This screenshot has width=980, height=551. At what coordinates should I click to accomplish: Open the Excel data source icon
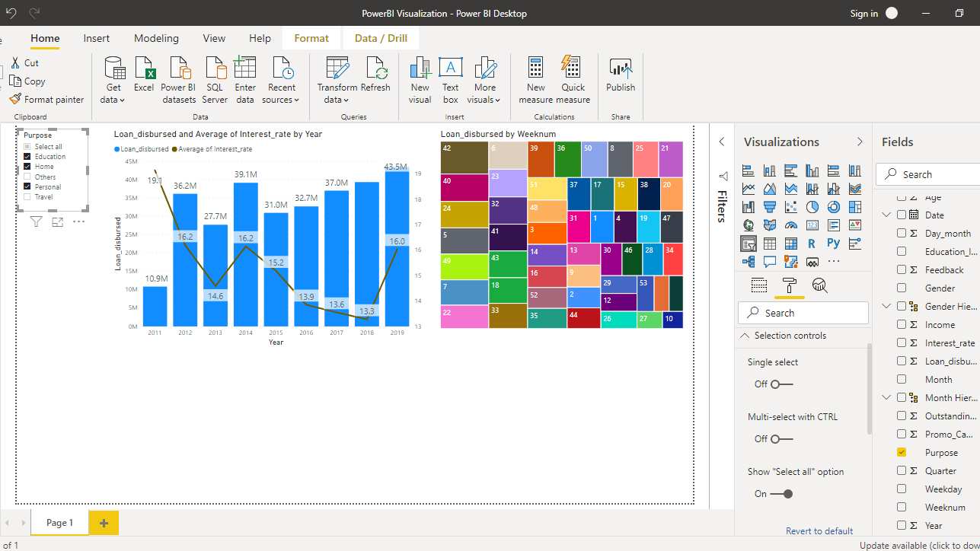click(x=144, y=68)
